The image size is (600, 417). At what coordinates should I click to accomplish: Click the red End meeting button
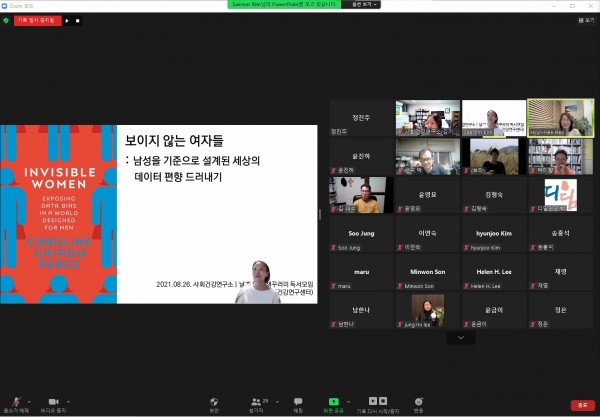click(582, 405)
